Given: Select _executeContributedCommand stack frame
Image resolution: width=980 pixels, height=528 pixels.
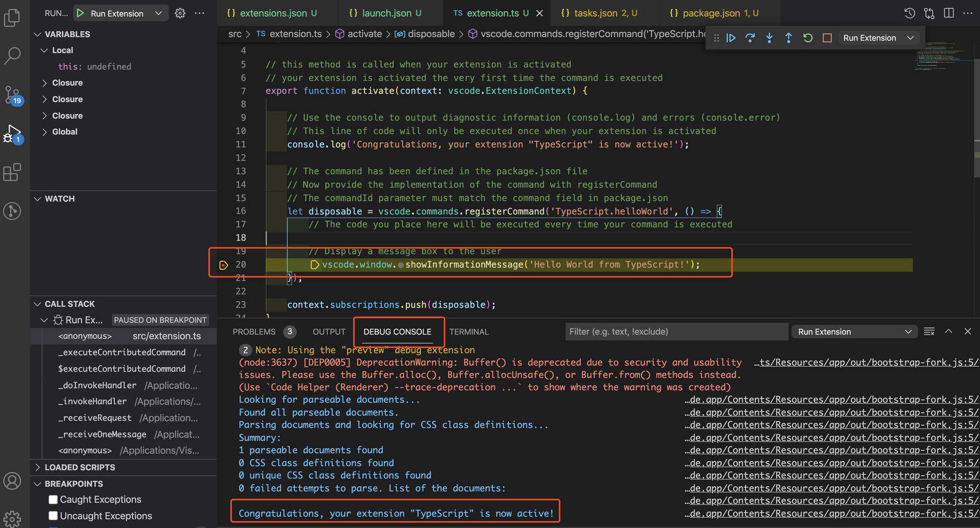Looking at the screenshot, I should (124, 353).
